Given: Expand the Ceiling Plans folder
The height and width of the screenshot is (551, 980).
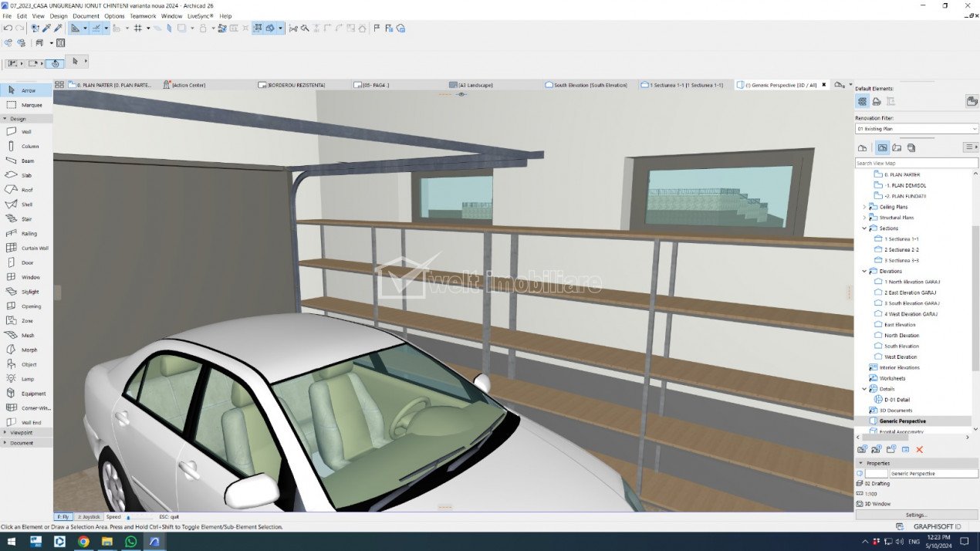Looking at the screenshot, I should point(864,207).
